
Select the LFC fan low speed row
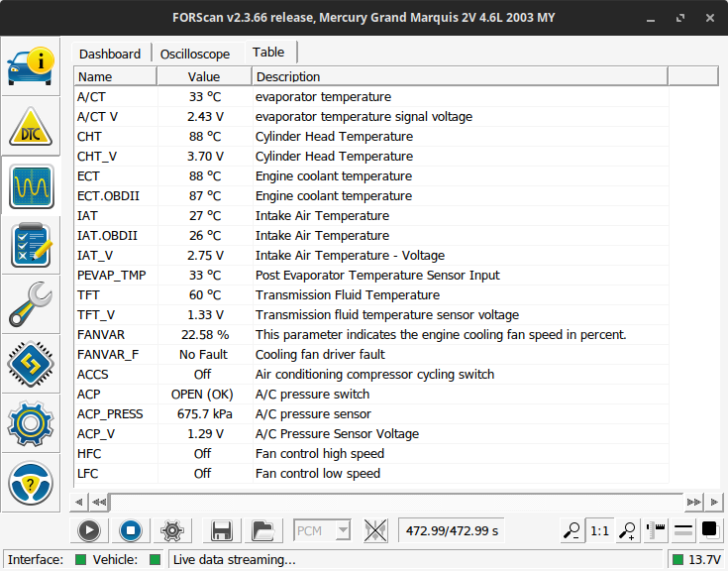(x=371, y=473)
